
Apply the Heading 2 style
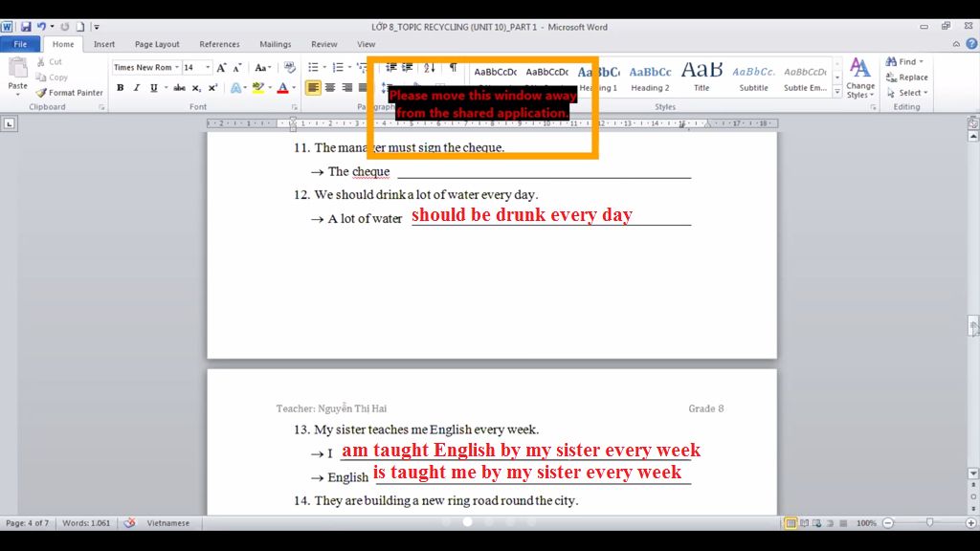650,77
